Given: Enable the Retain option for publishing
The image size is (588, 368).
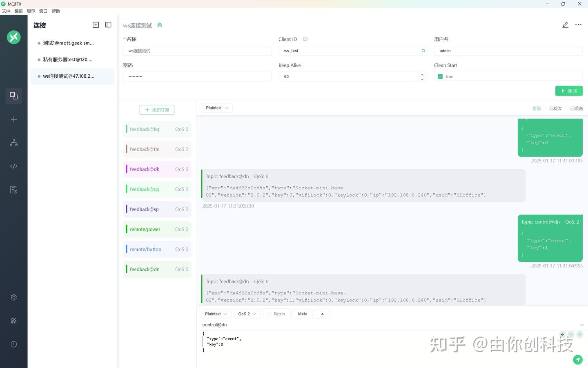Looking at the screenshot, I should pyautogui.click(x=276, y=314).
